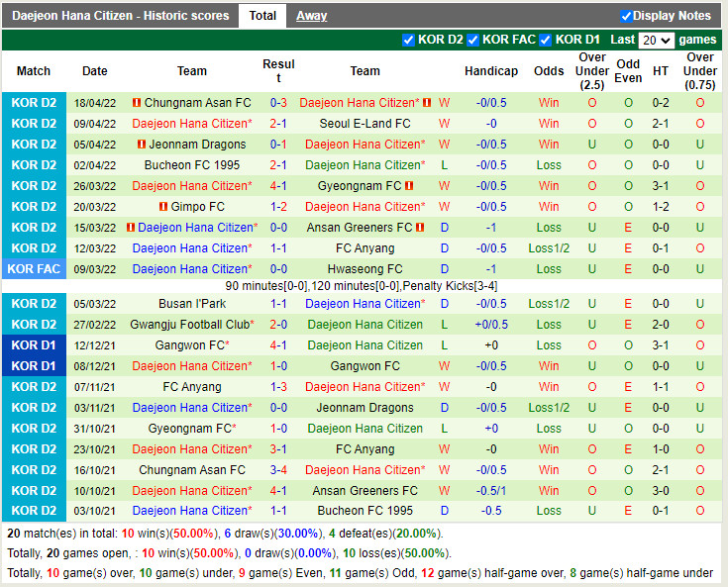Click the 2-1 result versus Seoul E-Land FC
This screenshot has width=728, height=587.
[278, 124]
